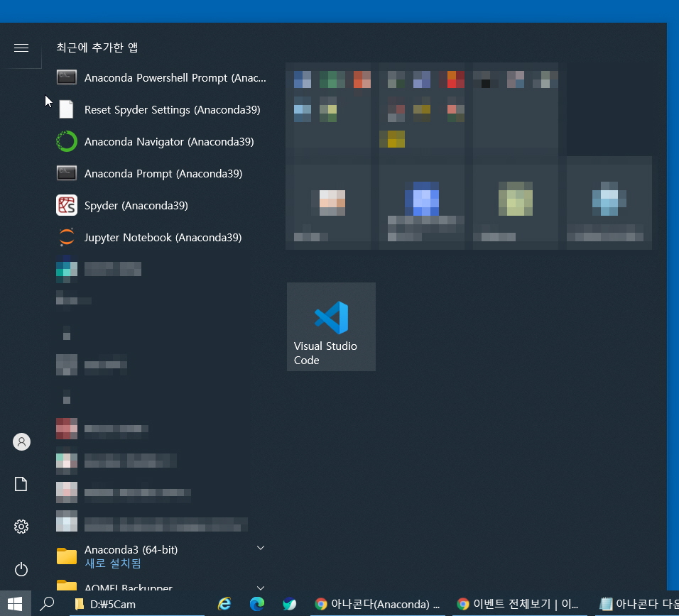The image size is (679, 616).
Task: Open Jupyter Notebook icon
Action: point(67,237)
